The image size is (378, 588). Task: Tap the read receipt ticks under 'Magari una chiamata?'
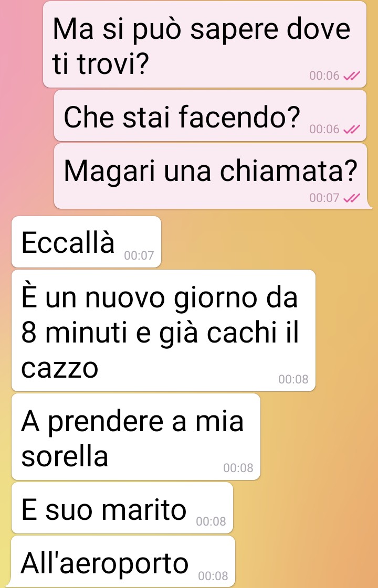(x=352, y=198)
